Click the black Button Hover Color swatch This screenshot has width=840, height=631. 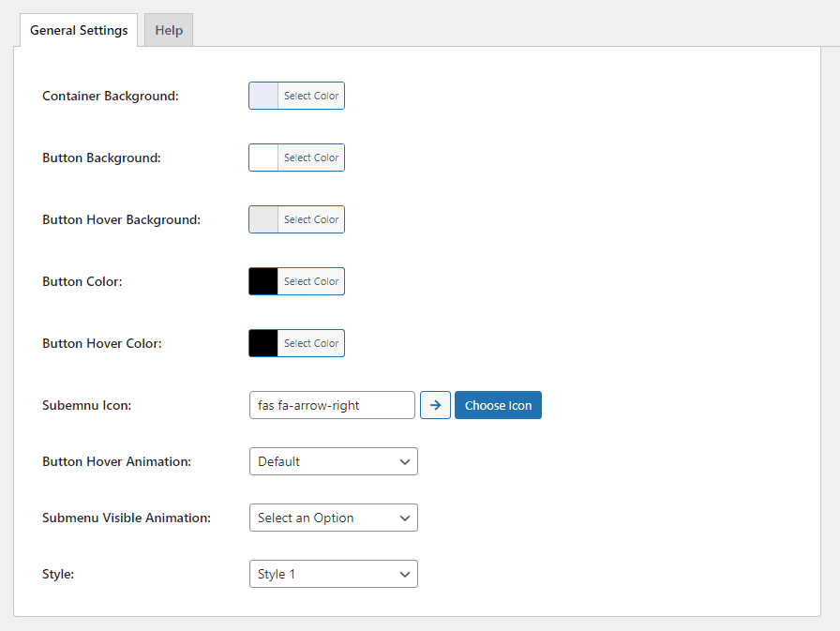click(x=263, y=343)
